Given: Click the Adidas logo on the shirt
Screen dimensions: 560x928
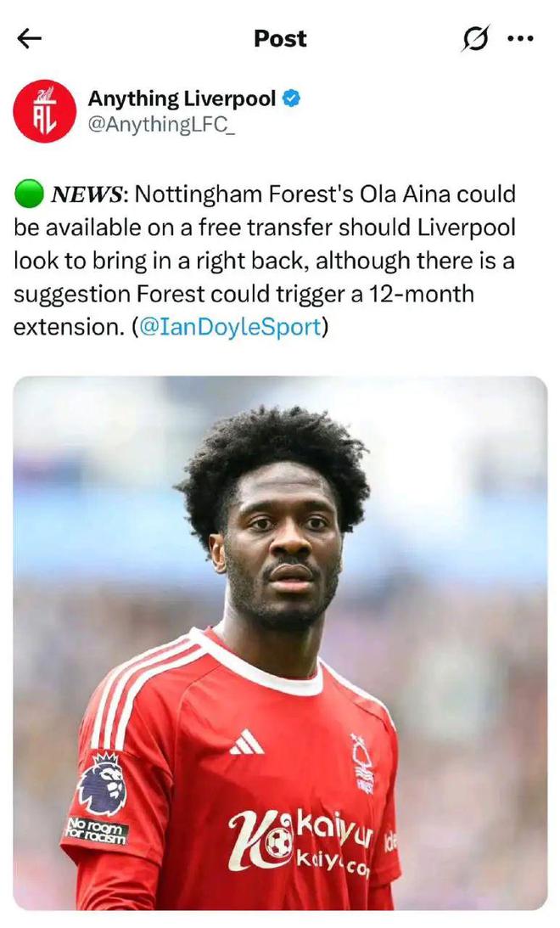Looking at the screenshot, I should point(247,742).
